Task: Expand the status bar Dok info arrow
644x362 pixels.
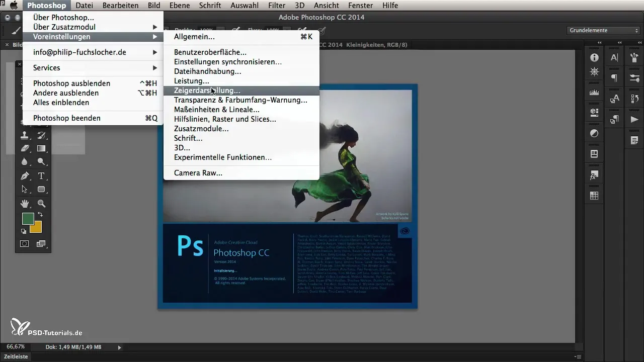Action: click(x=119, y=347)
